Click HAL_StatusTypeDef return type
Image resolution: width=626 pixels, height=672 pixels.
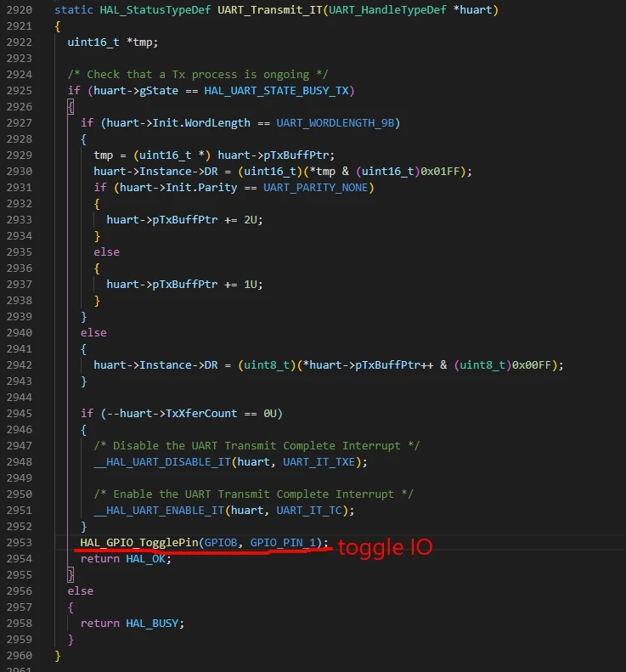pos(155,10)
